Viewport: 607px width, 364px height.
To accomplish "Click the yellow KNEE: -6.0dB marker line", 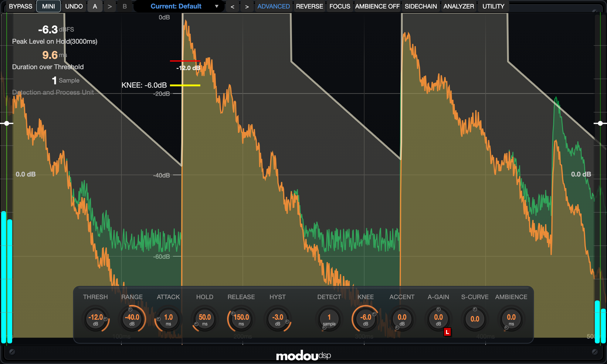I will [x=185, y=86].
